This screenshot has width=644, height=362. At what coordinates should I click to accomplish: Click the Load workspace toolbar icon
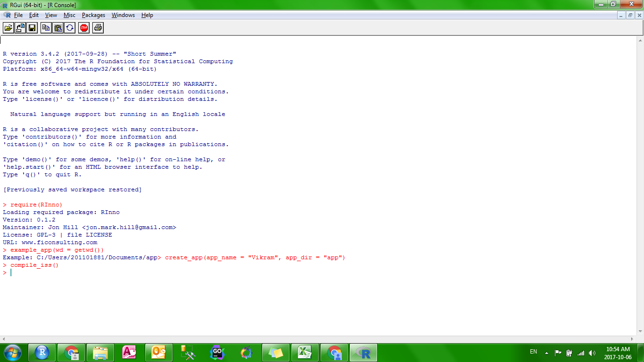20,28
